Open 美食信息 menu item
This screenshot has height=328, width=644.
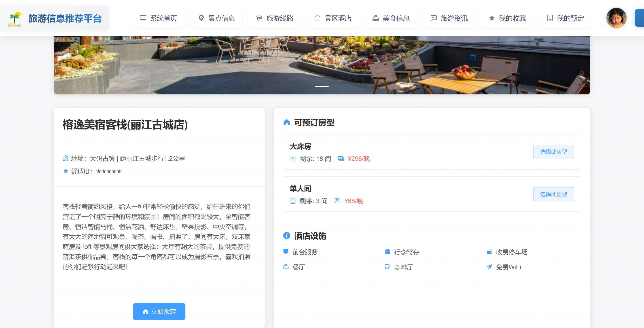point(391,18)
